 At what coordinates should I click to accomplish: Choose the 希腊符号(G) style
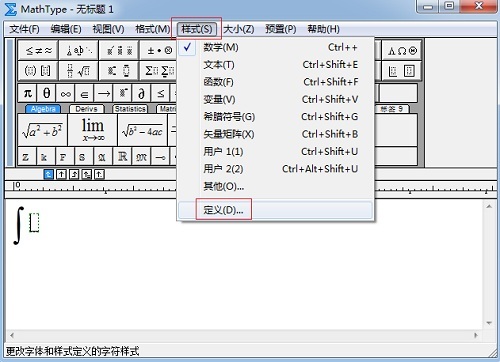pos(275,117)
